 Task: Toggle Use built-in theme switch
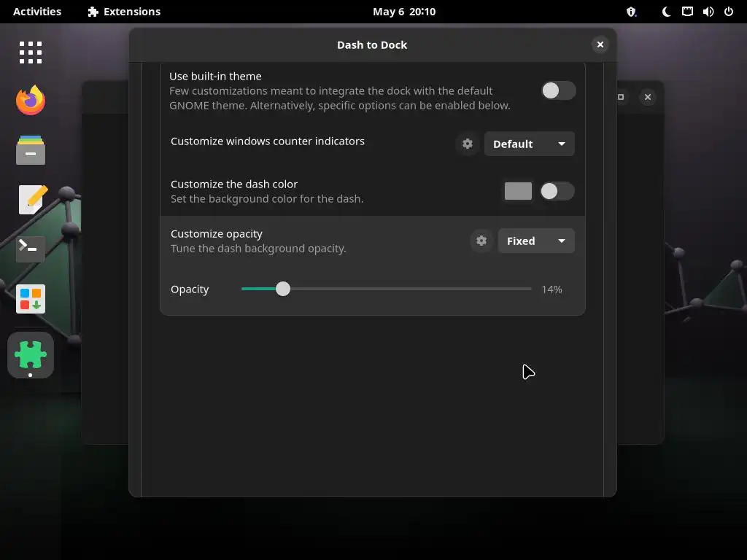[558, 90]
